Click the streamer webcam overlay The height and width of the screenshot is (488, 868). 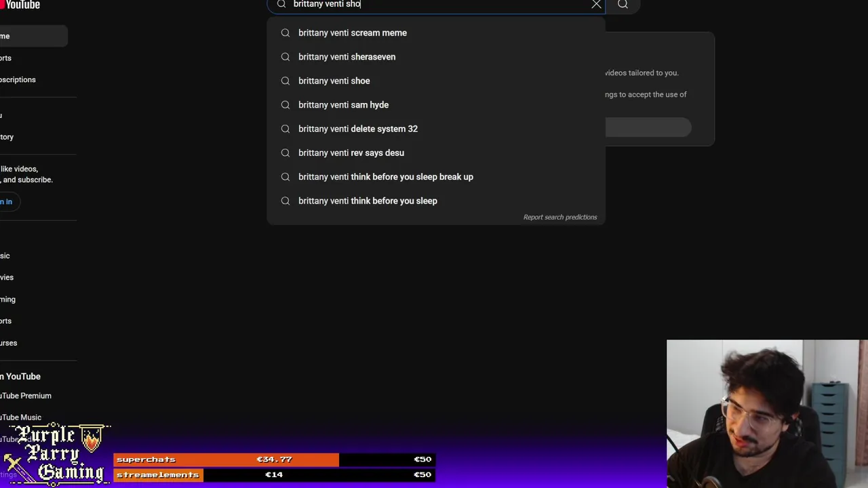[x=767, y=413]
